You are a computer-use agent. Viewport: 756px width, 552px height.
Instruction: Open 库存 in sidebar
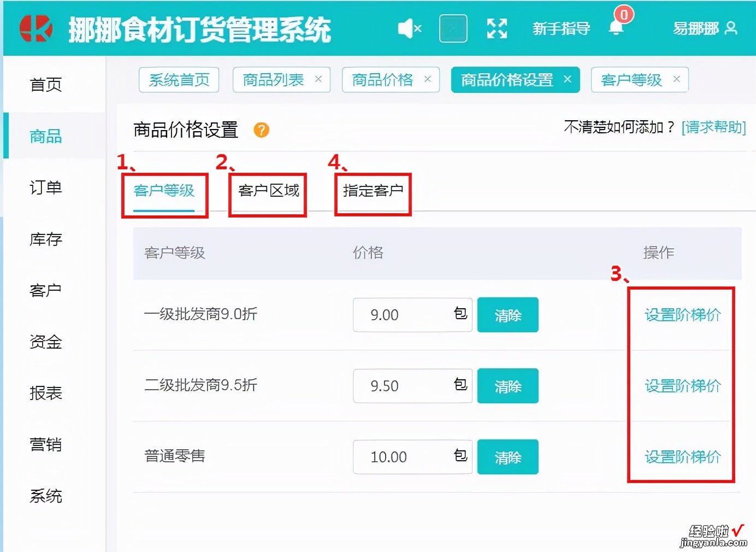(46, 239)
